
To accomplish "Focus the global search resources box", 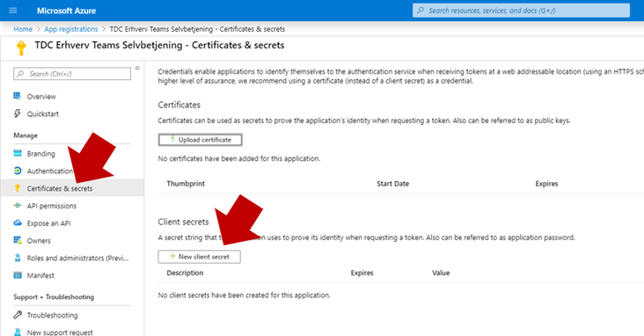I will point(521,11).
